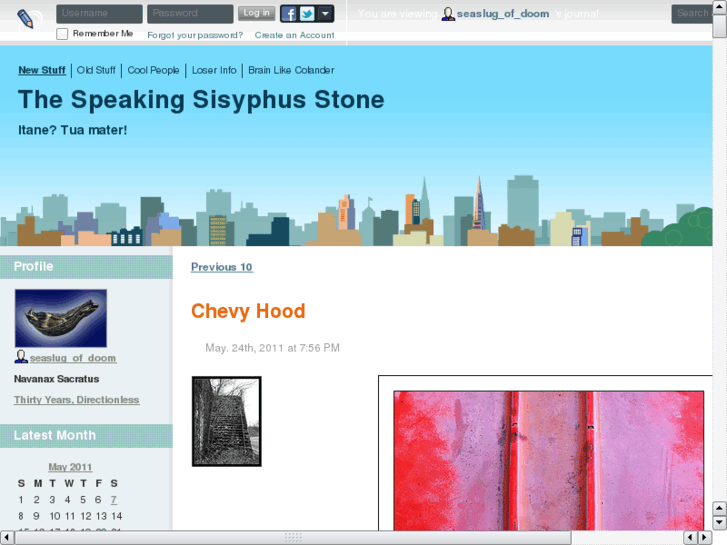Open seaslug_of_doom profile link in sidebar
Screen dimensions: 727x545
click(73, 358)
